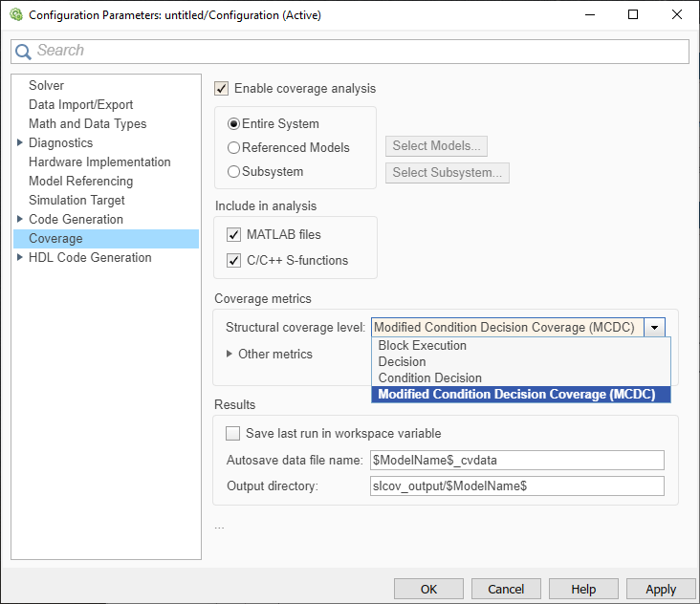This screenshot has height=604, width=700.
Task: Click the search magnifier icon
Action: 24,52
